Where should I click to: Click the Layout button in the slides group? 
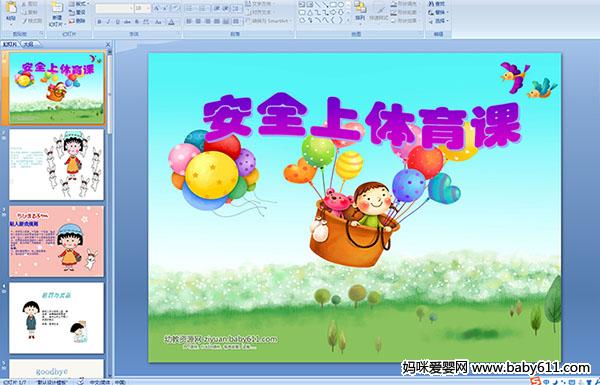tap(78, 4)
